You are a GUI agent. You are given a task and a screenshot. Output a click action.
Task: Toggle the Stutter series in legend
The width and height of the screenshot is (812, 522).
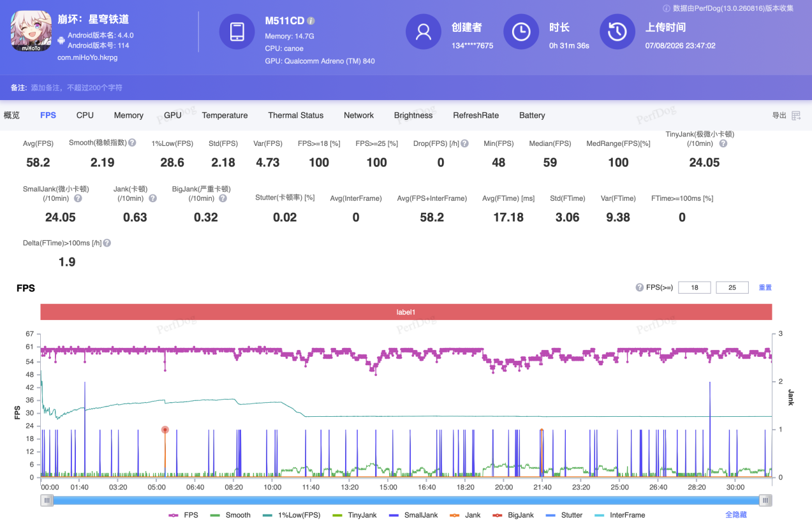click(564, 515)
